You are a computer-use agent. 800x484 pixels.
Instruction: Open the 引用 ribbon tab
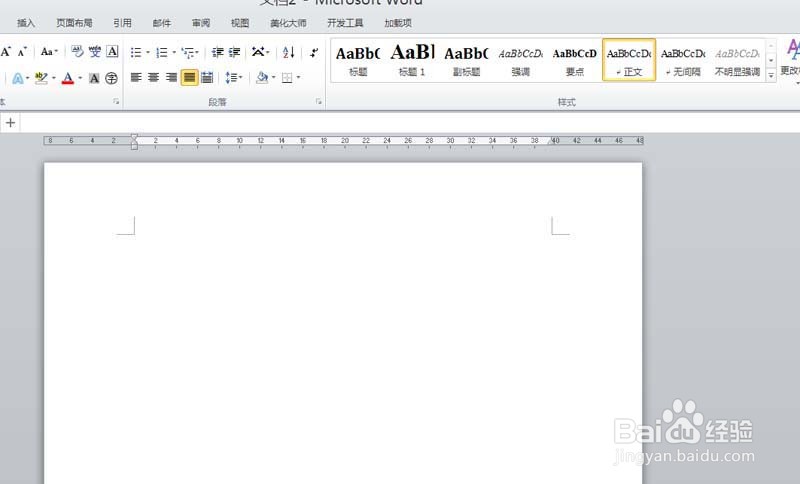(x=122, y=23)
